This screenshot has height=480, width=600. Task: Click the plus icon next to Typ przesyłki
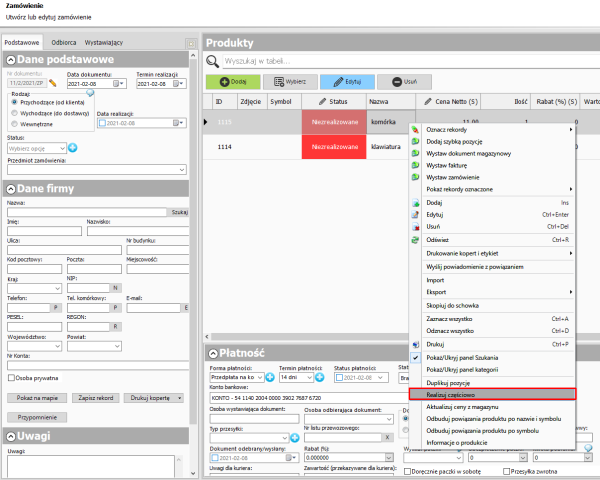pos(295,438)
